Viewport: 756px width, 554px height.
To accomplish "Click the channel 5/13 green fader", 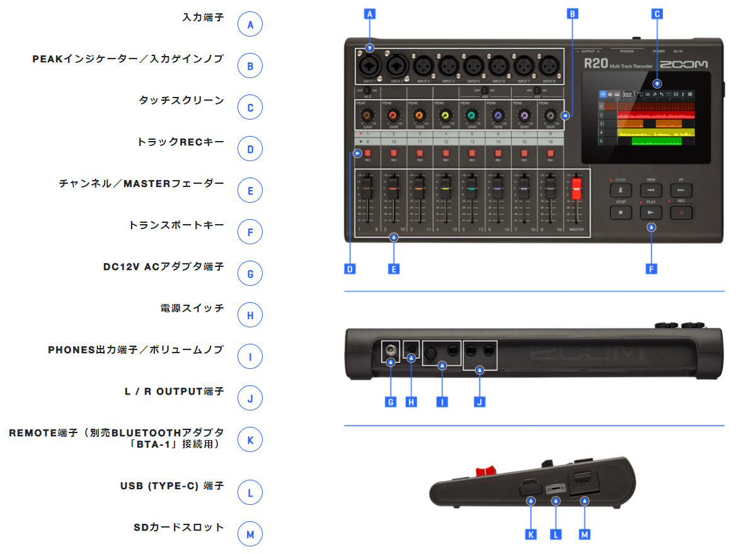I will (472, 188).
